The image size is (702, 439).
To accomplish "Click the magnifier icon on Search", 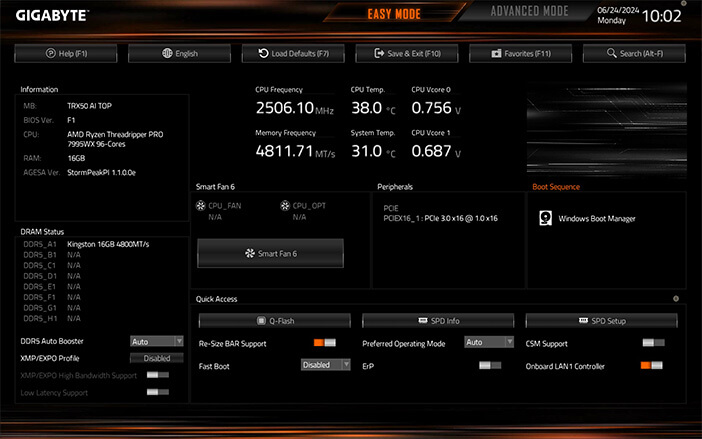I will [612, 53].
